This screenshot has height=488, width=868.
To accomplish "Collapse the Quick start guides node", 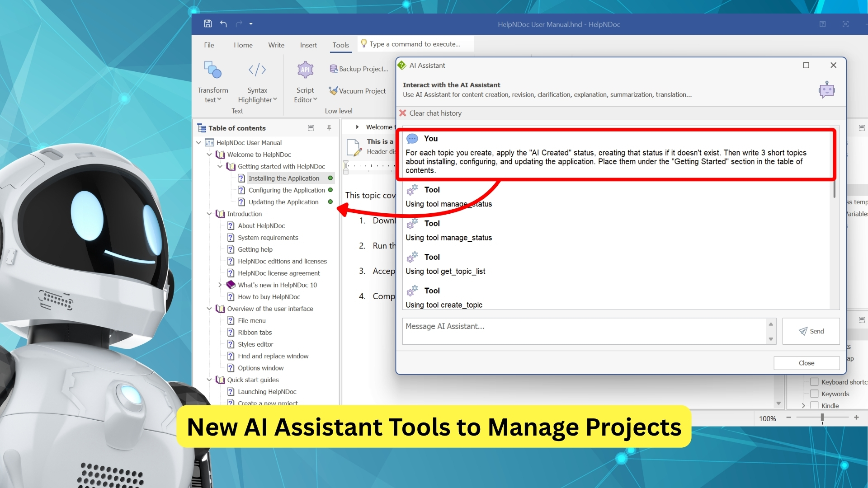I will coord(209,380).
